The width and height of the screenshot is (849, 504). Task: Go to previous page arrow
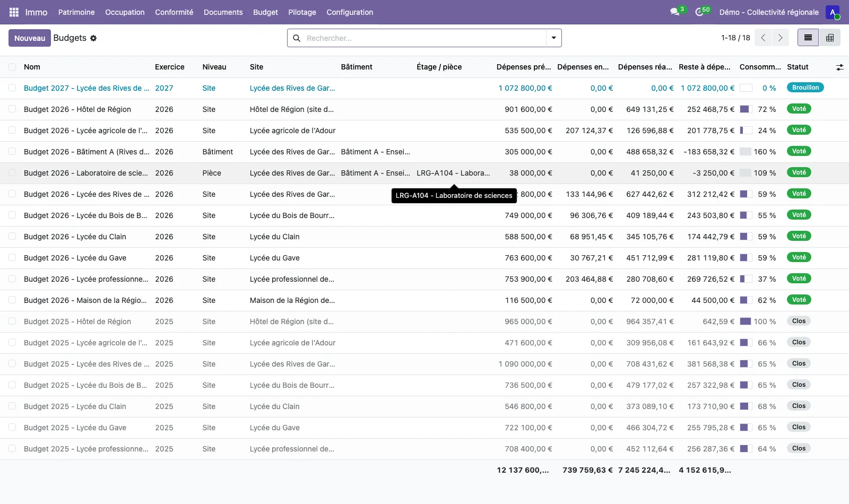pos(763,38)
